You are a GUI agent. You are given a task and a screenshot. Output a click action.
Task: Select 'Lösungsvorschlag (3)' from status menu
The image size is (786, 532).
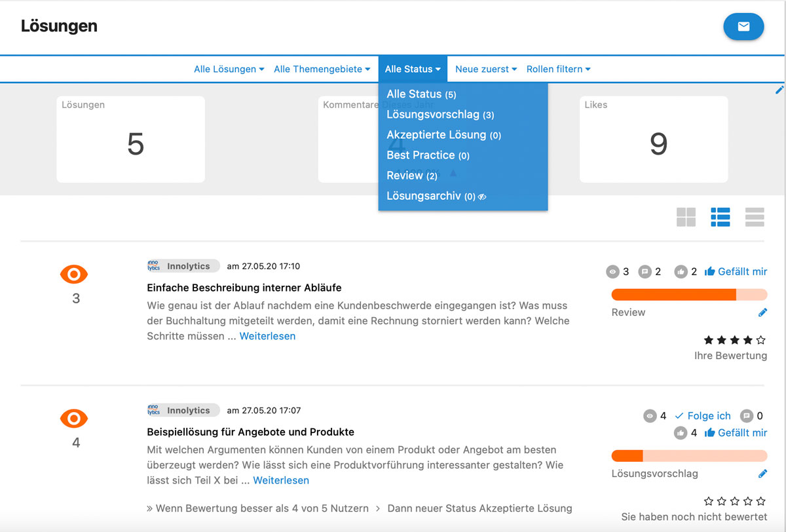[440, 115]
